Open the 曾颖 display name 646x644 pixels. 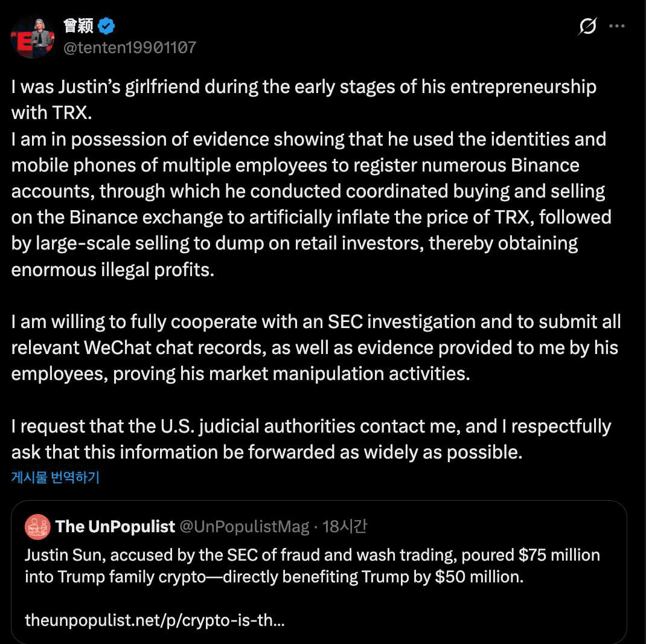pyautogui.click(x=78, y=26)
